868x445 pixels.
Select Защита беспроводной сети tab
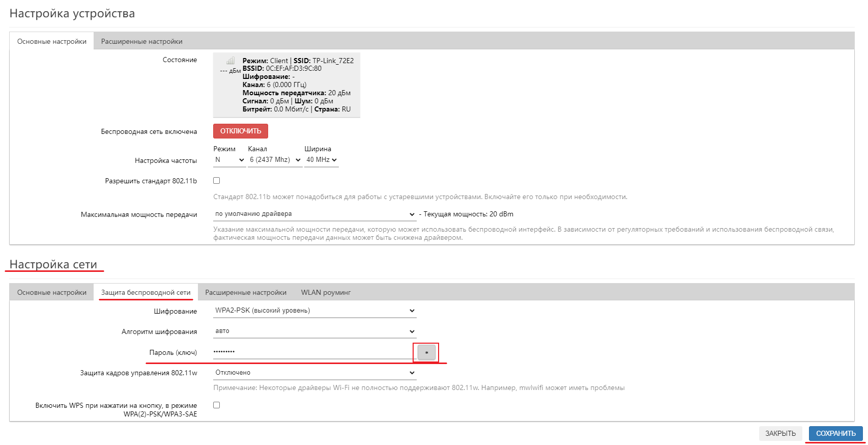pyautogui.click(x=146, y=292)
